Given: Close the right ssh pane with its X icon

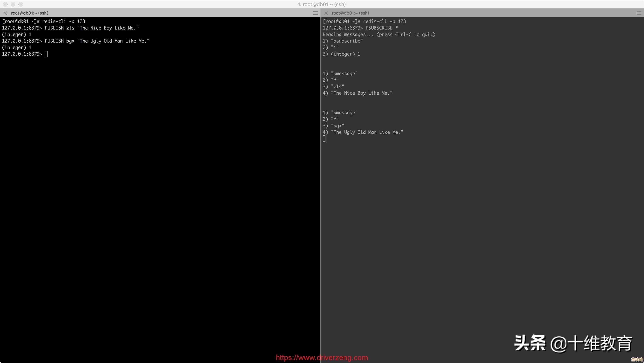Looking at the screenshot, I should 326,13.
